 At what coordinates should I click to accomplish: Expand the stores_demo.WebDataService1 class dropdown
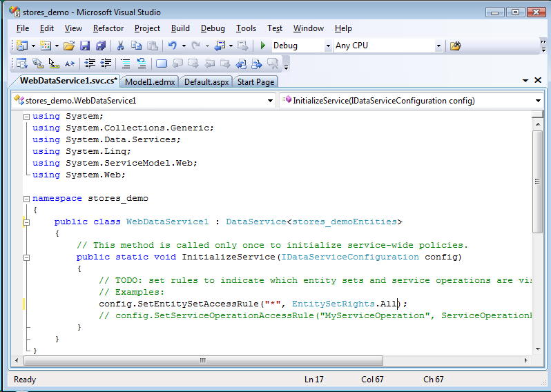point(271,101)
